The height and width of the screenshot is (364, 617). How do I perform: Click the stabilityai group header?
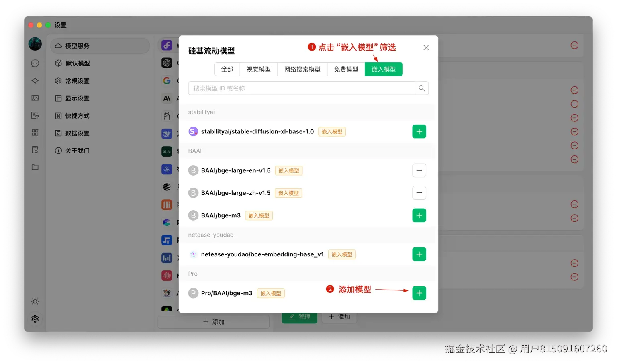click(x=308, y=112)
